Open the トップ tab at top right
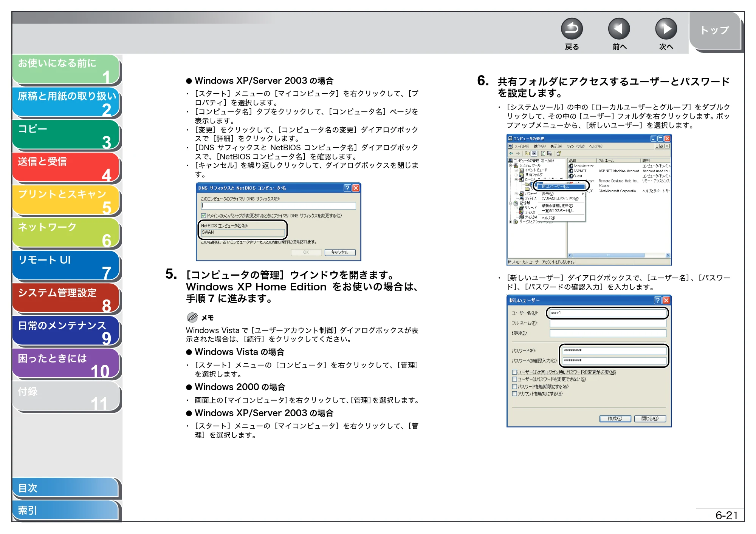Screen dimensions: 756x534 pyautogui.click(x=714, y=30)
